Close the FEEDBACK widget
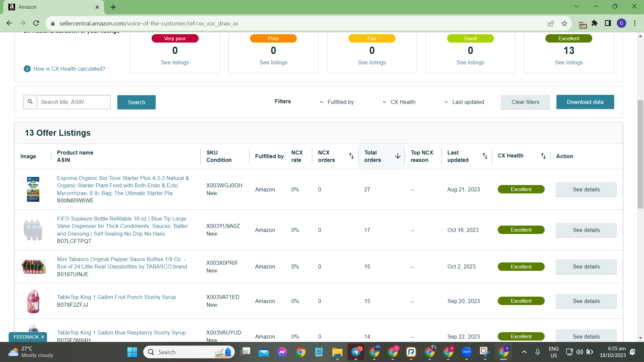Image resolution: width=644 pixels, height=362 pixels. tap(43, 337)
